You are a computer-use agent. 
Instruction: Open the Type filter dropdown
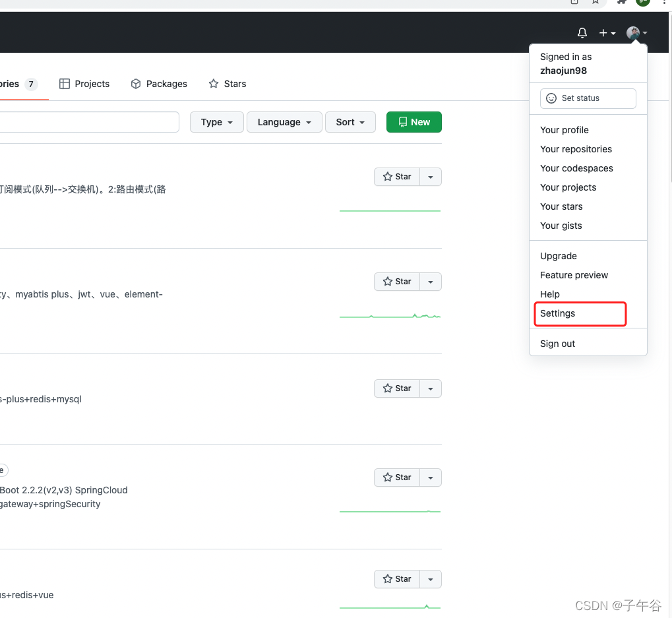pyautogui.click(x=216, y=122)
